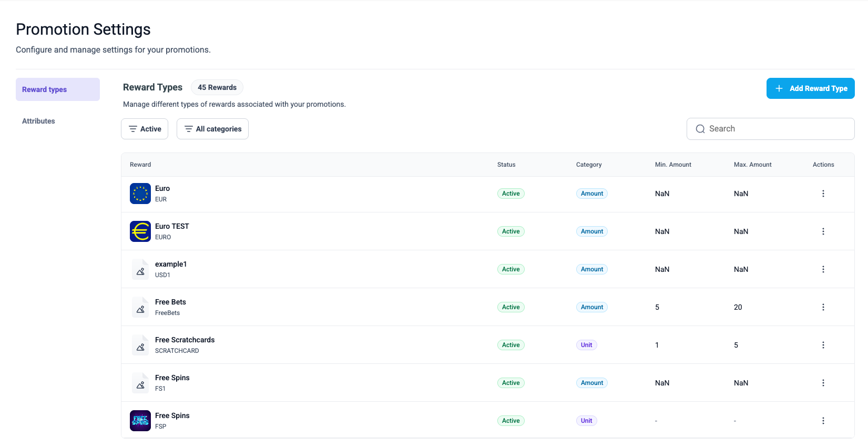Click the Euro TEST euro-sign icon
Viewport: 868px width, 447px height.
coord(140,231)
